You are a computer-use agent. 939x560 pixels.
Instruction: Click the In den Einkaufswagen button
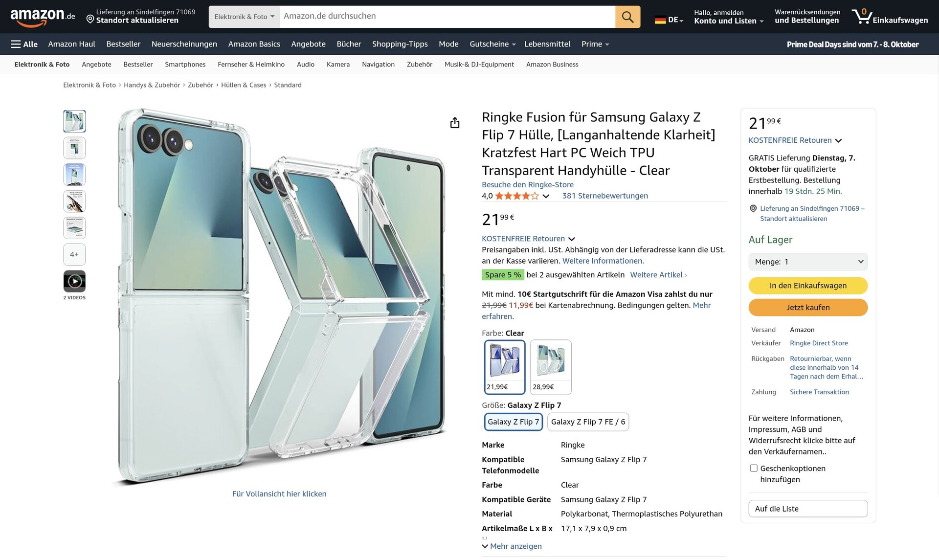tap(808, 286)
